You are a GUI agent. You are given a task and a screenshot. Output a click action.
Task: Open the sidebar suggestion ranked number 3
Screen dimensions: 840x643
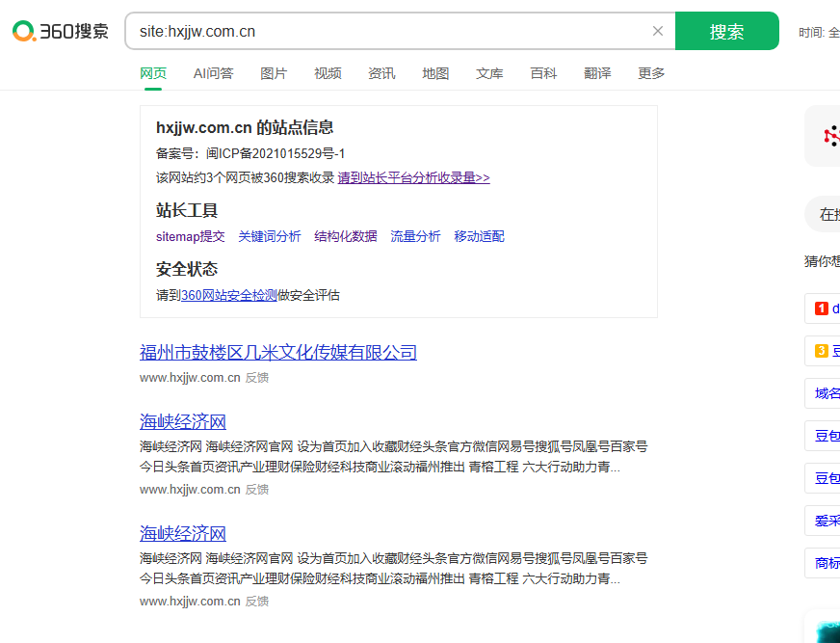(x=823, y=351)
